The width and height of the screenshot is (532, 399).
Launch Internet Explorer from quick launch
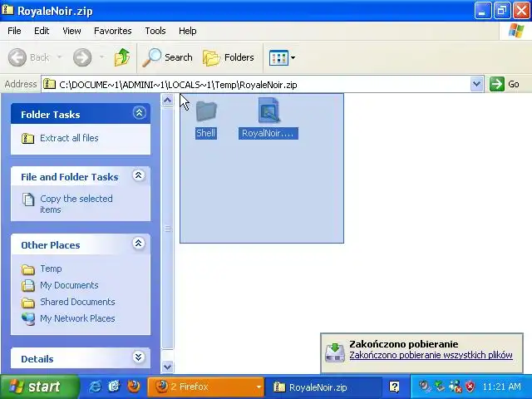(x=95, y=387)
